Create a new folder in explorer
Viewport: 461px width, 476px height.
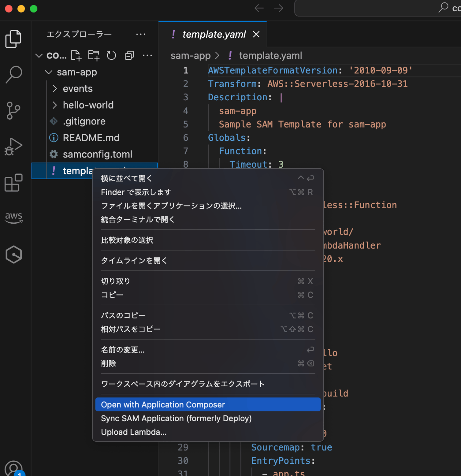click(x=93, y=55)
